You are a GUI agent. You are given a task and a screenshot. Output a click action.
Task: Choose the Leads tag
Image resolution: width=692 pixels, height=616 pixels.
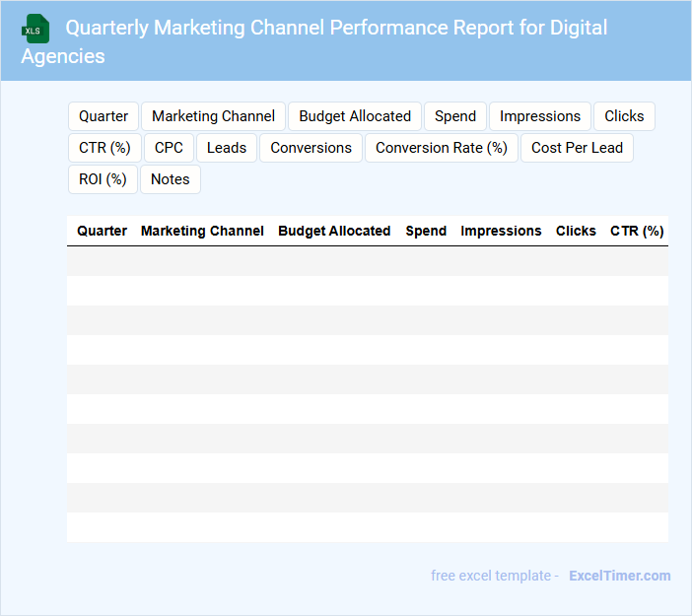pyautogui.click(x=227, y=148)
